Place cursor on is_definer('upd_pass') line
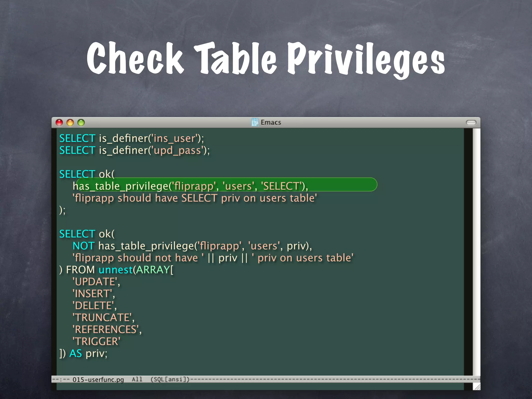Screen dimensions: 532x399 (x=135, y=150)
